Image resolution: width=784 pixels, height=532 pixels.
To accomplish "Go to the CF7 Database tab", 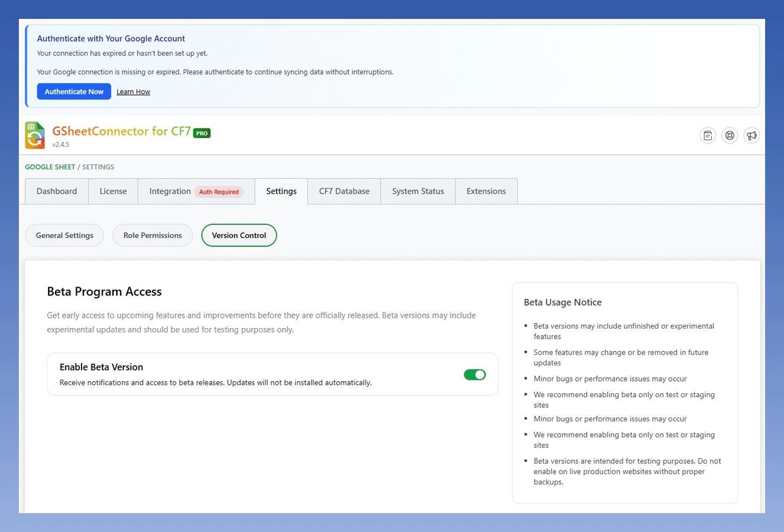I will coord(344,192).
